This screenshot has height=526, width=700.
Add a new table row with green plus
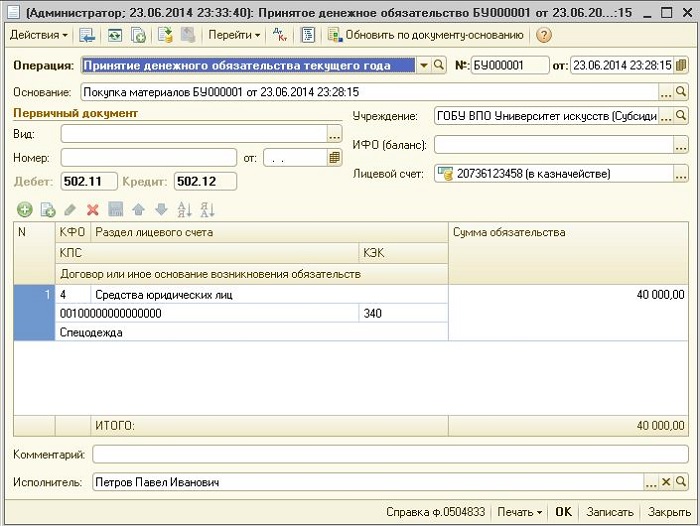[25, 209]
